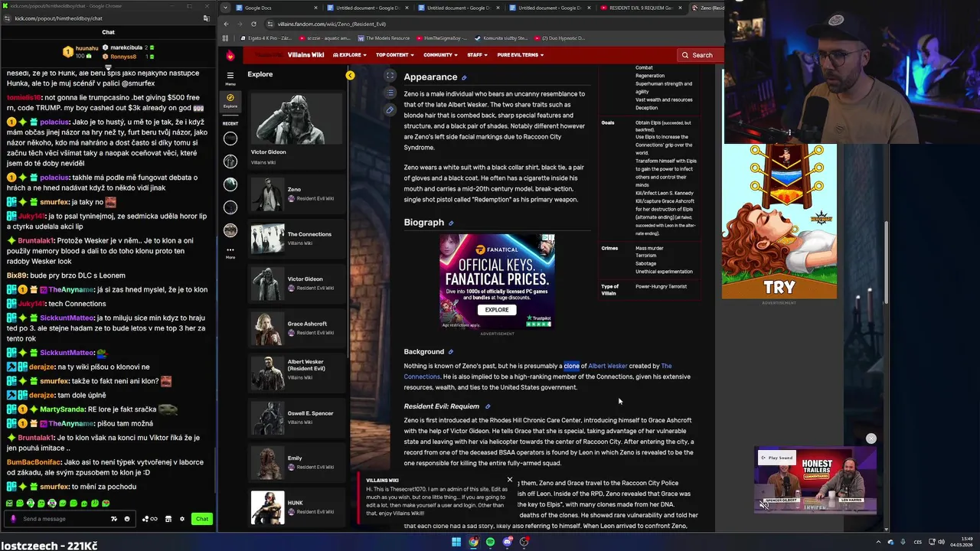Open the channel points infinity icon
The image size is (980, 551).
pyautogui.click(x=151, y=519)
